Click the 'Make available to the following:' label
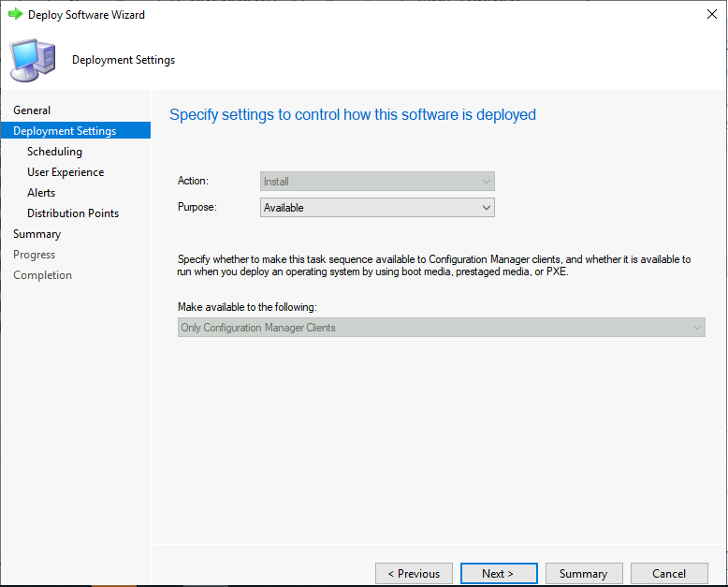This screenshot has width=728, height=587. [247, 307]
